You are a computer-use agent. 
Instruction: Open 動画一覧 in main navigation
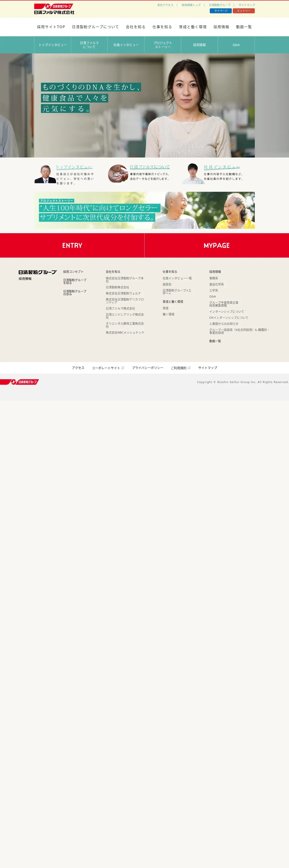tap(244, 27)
